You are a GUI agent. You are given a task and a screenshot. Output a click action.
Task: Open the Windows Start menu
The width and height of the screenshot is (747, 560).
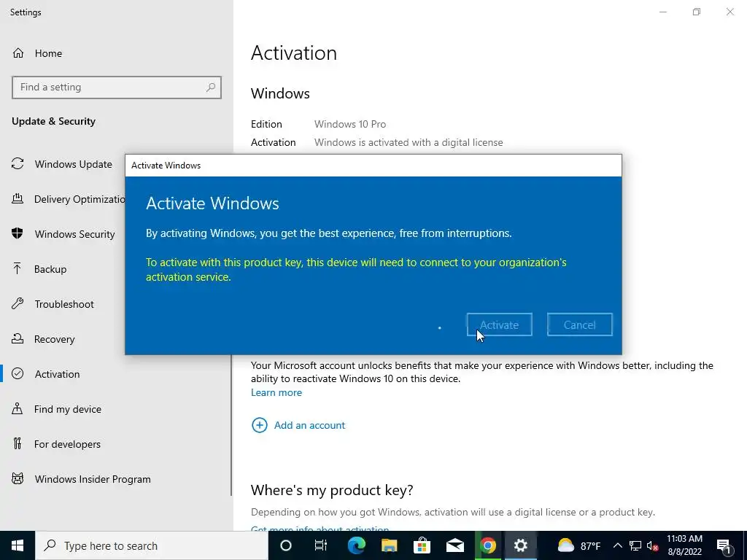click(x=18, y=545)
